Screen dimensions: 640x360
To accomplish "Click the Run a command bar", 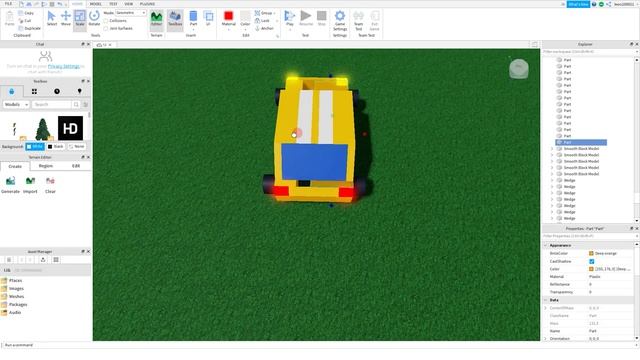I will [318, 345].
